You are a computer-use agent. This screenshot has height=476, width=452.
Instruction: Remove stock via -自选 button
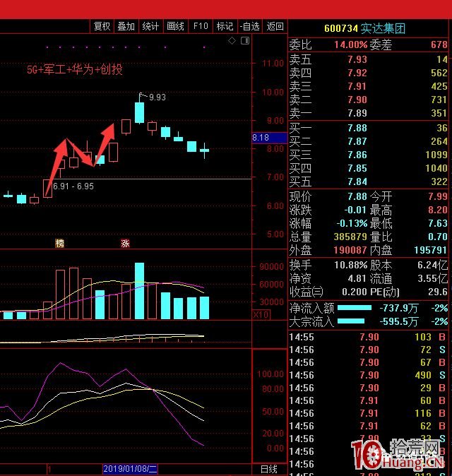pyautogui.click(x=249, y=27)
